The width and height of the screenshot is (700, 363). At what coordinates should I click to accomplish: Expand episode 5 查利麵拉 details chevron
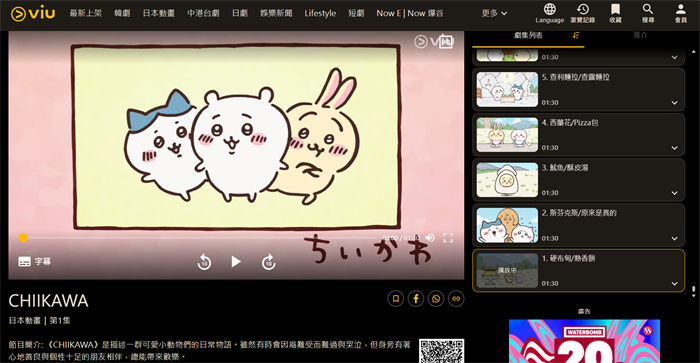(675, 103)
